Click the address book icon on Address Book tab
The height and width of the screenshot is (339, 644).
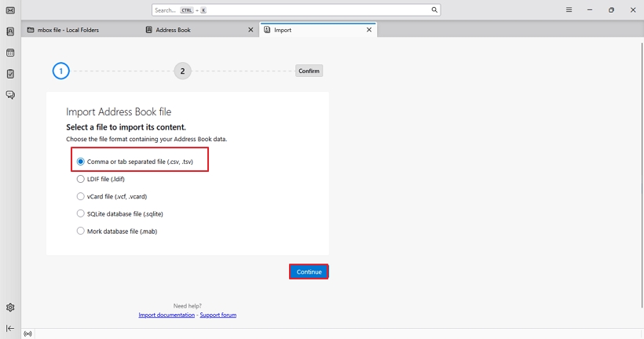[x=148, y=30]
